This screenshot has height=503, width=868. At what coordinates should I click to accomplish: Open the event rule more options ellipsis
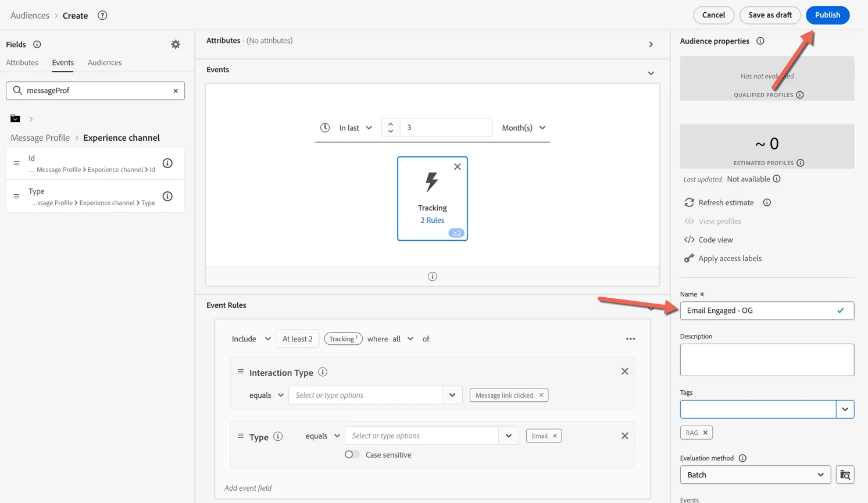630,339
